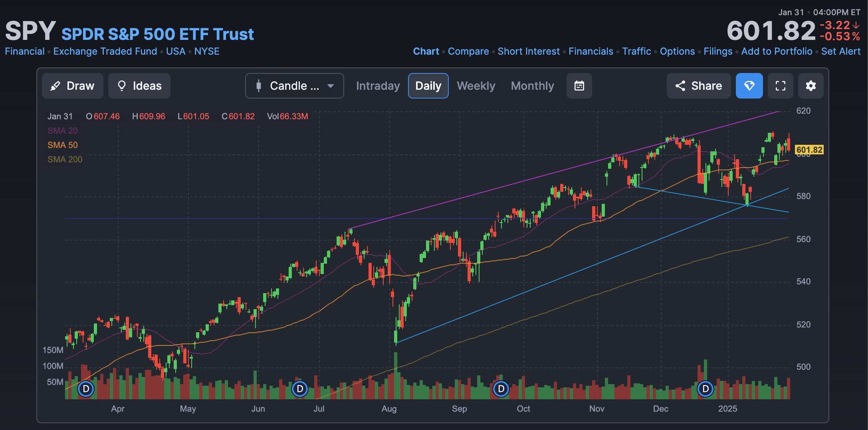
Task: Open the Chart navigation link
Action: 426,51
